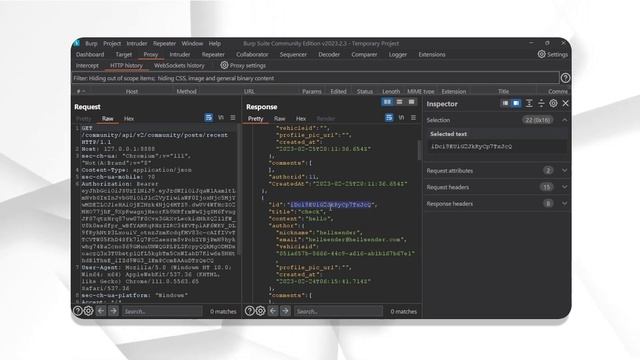Open the Repeater menu in menu bar
Screen dimensions: 640x360
tap(164, 43)
